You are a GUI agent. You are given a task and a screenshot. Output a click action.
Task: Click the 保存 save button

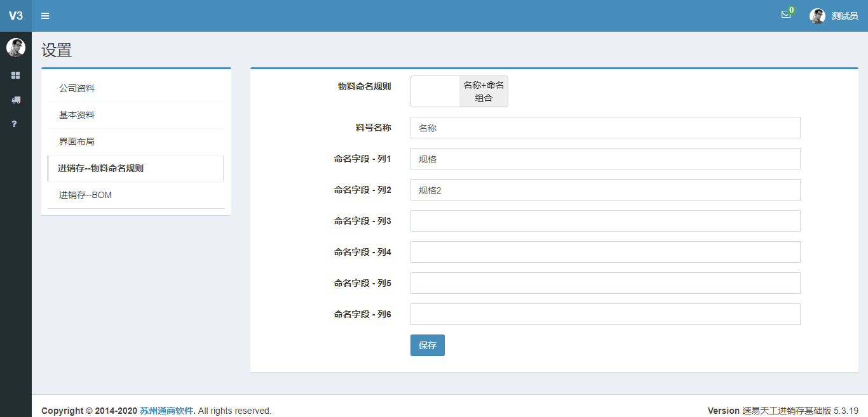(427, 345)
